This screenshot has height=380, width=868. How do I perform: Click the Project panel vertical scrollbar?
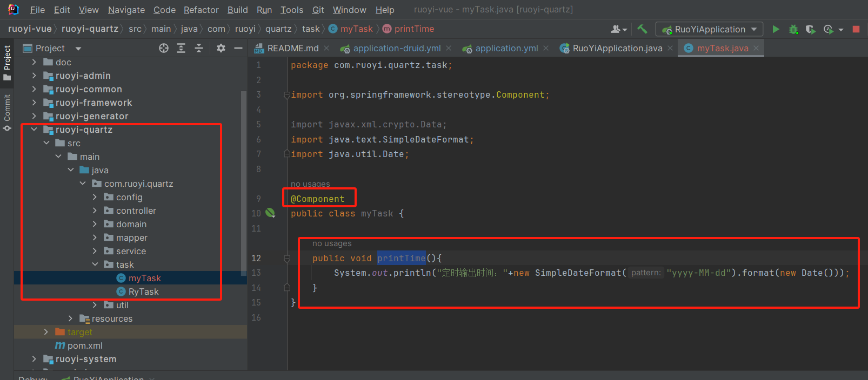tap(244, 184)
